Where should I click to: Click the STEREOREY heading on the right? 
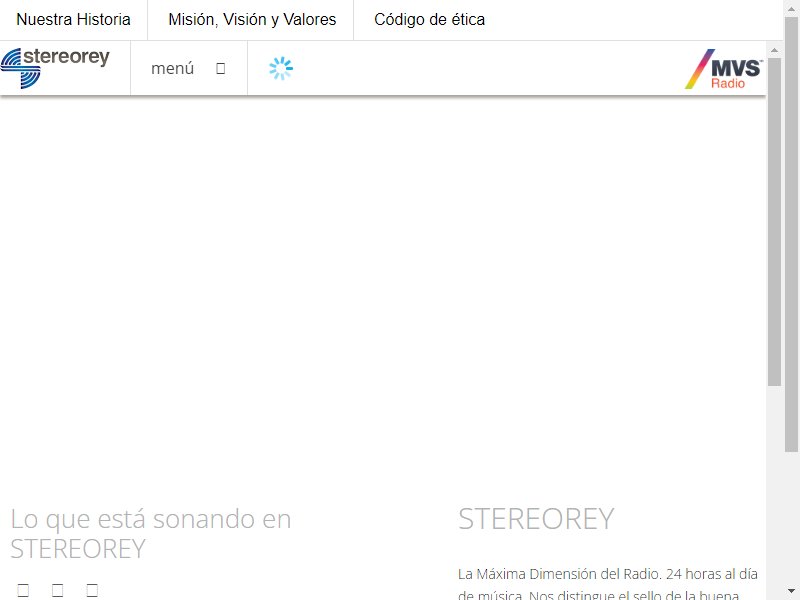(x=536, y=519)
